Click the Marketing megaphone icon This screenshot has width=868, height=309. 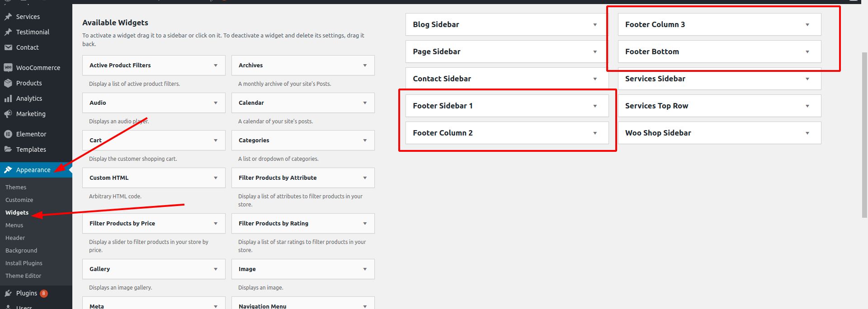pos(8,113)
